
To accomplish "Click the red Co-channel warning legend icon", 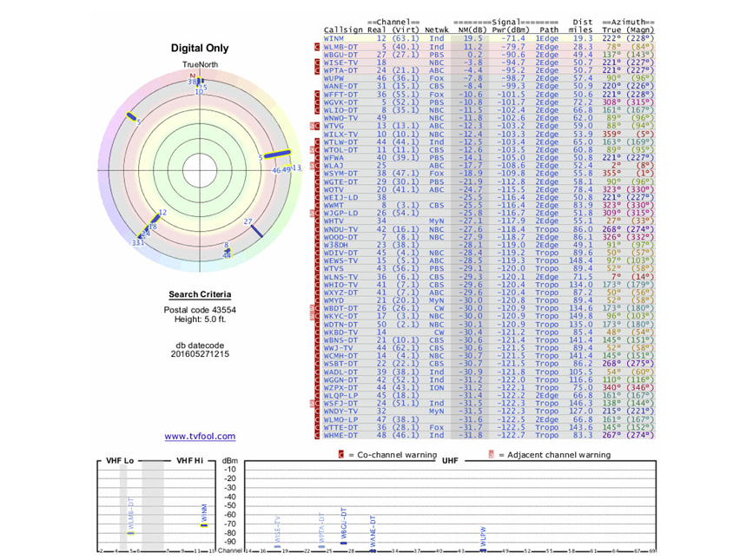I will click(341, 454).
